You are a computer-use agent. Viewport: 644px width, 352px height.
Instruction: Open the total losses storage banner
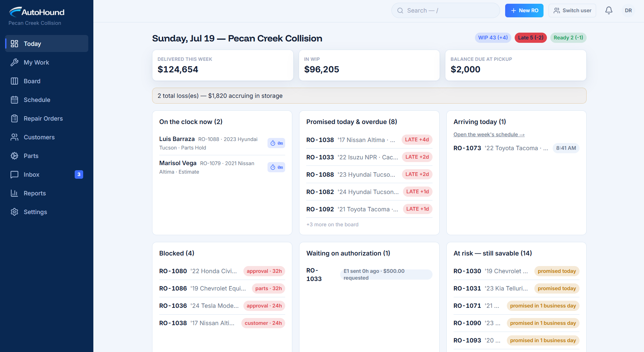tap(369, 96)
